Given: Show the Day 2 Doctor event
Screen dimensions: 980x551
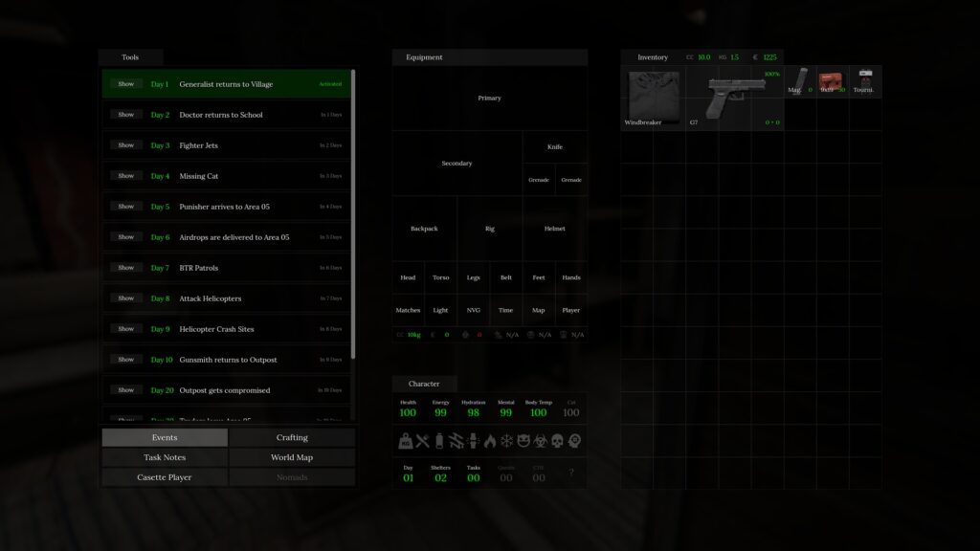Looking at the screenshot, I should [125, 115].
